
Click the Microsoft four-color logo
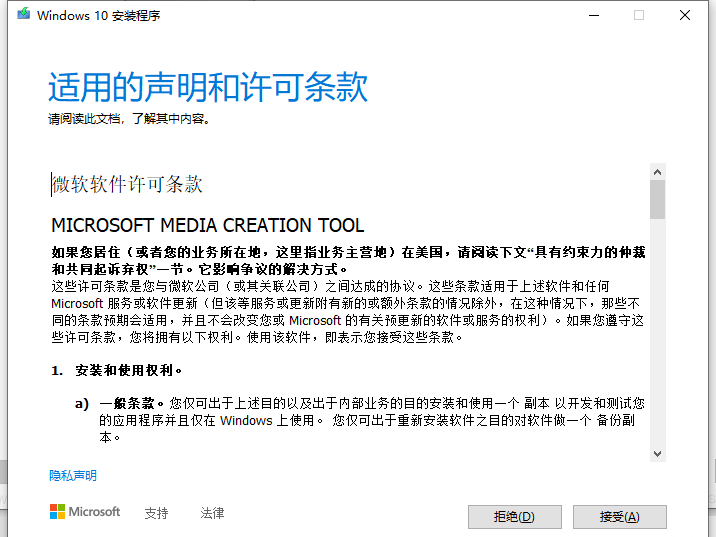point(58,512)
